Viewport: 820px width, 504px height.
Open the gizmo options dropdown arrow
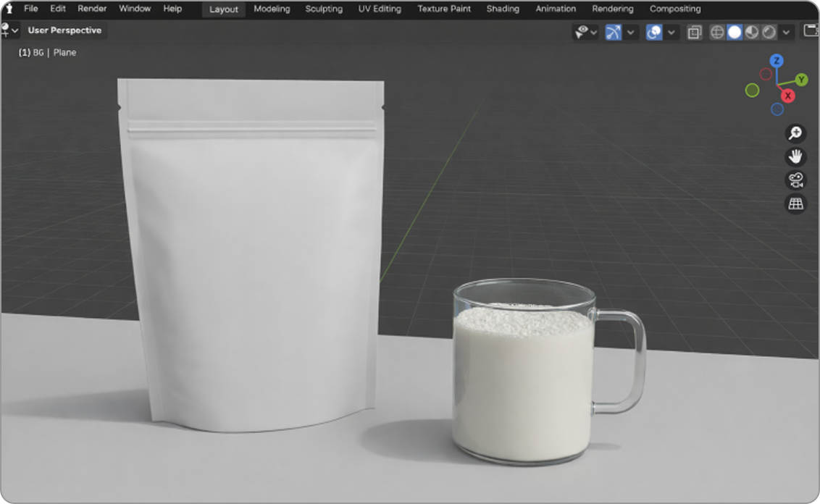[631, 33]
